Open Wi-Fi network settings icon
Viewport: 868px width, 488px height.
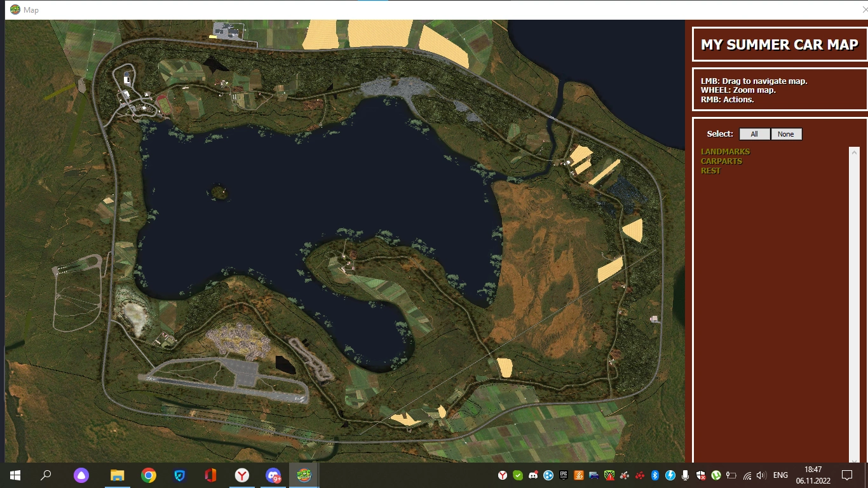[747, 475]
